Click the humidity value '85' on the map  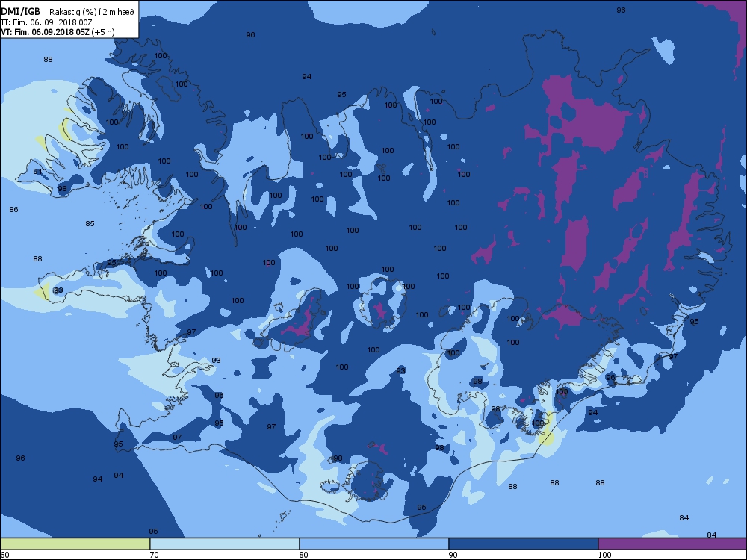tap(90, 224)
